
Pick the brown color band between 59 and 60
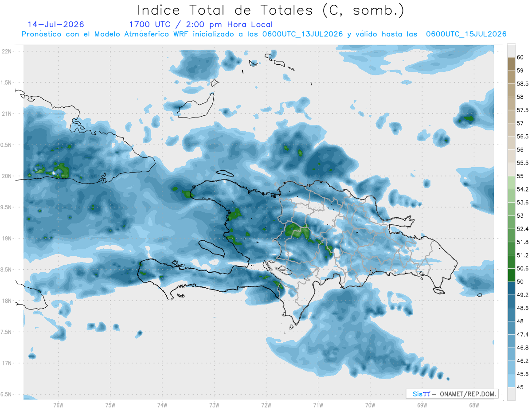pyautogui.click(x=511, y=64)
